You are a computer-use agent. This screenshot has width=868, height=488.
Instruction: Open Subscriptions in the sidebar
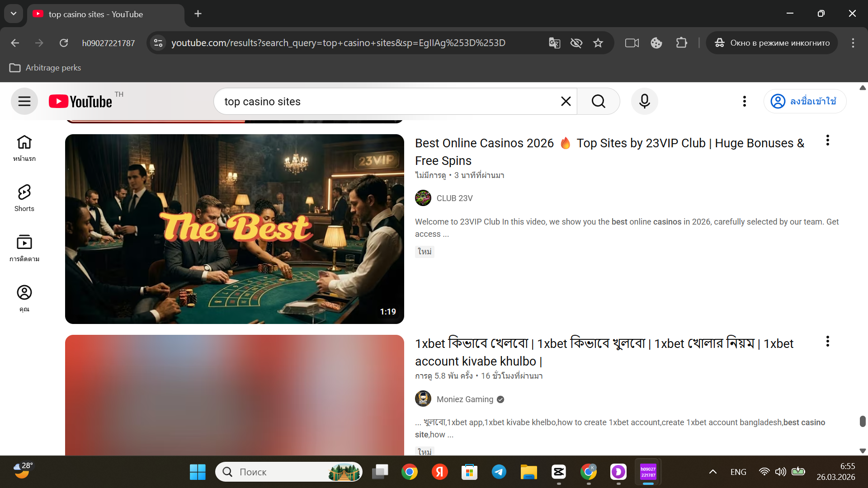click(x=24, y=249)
